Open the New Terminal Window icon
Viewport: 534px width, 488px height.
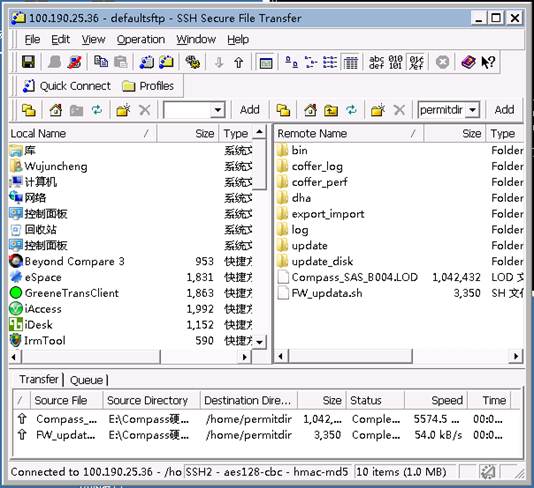(147, 62)
